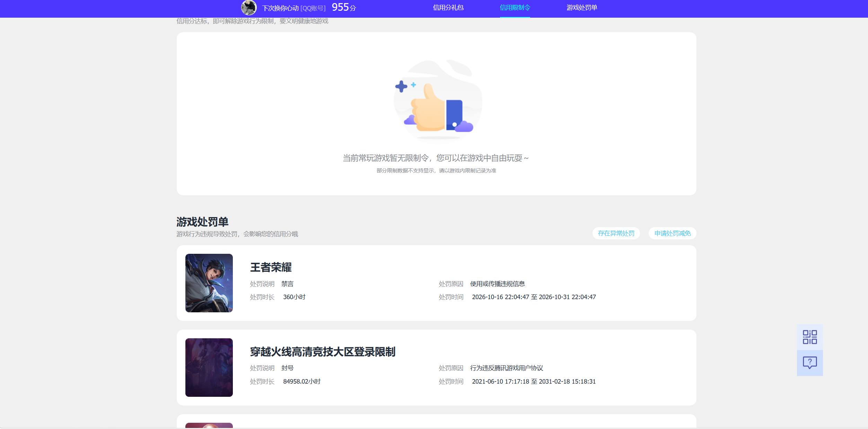This screenshot has height=429, width=868.
Task: Click the 游戏处罚单 section heading
Action: click(x=202, y=222)
